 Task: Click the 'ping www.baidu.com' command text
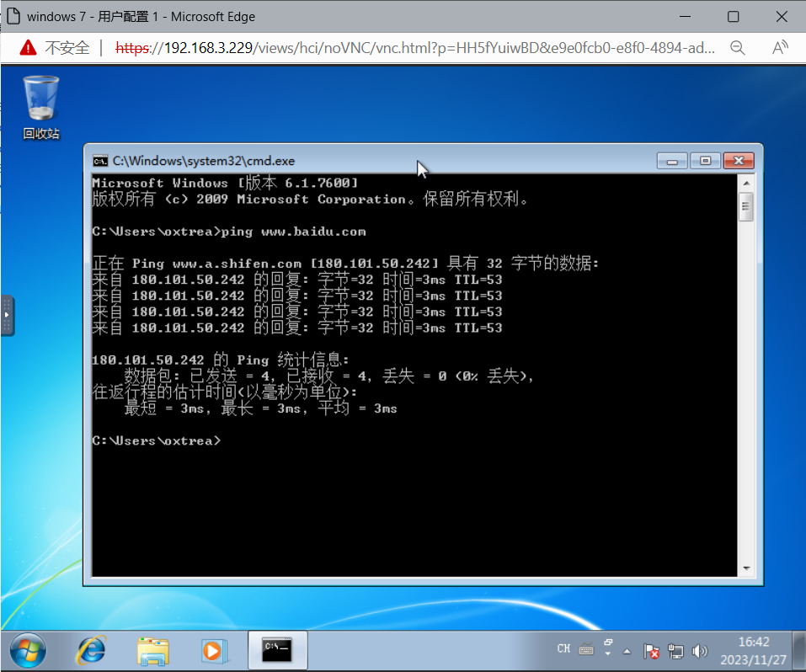coord(293,232)
